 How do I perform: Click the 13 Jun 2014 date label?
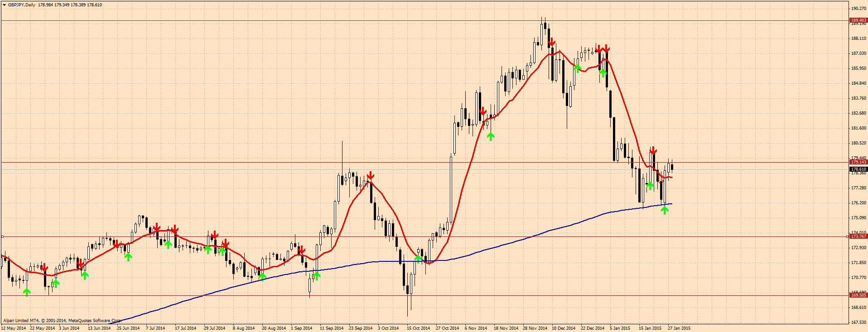point(99,328)
